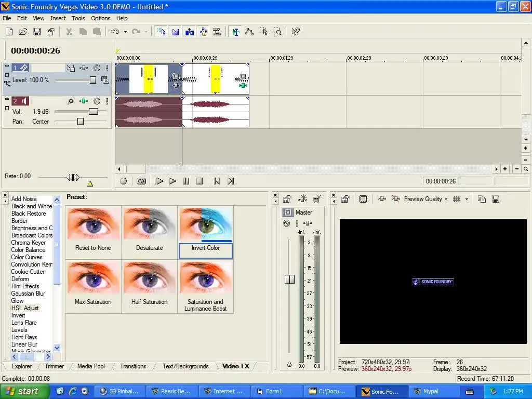532x399 pixels.
Task: Select Max Saturation preset thumbnail
Action: 94,277
